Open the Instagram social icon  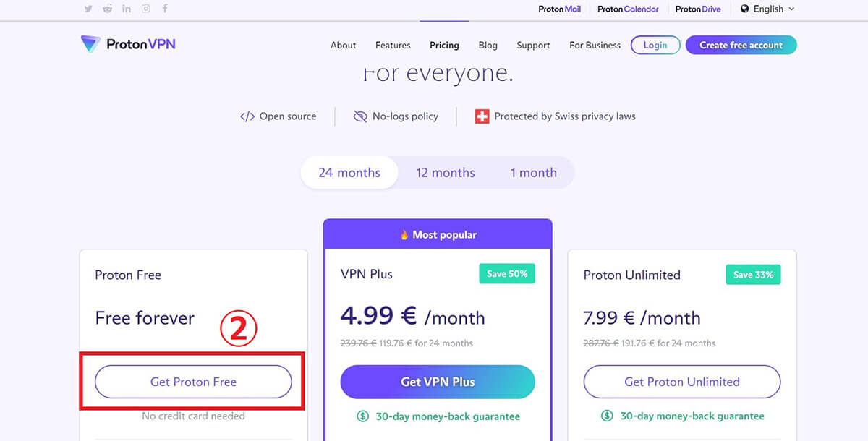tap(146, 9)
